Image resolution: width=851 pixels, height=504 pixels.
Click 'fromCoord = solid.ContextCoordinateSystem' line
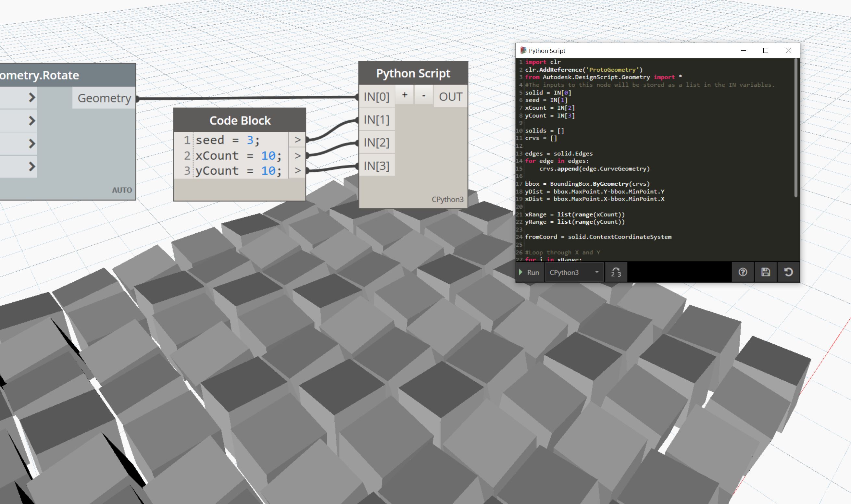(x=598, y=237)
